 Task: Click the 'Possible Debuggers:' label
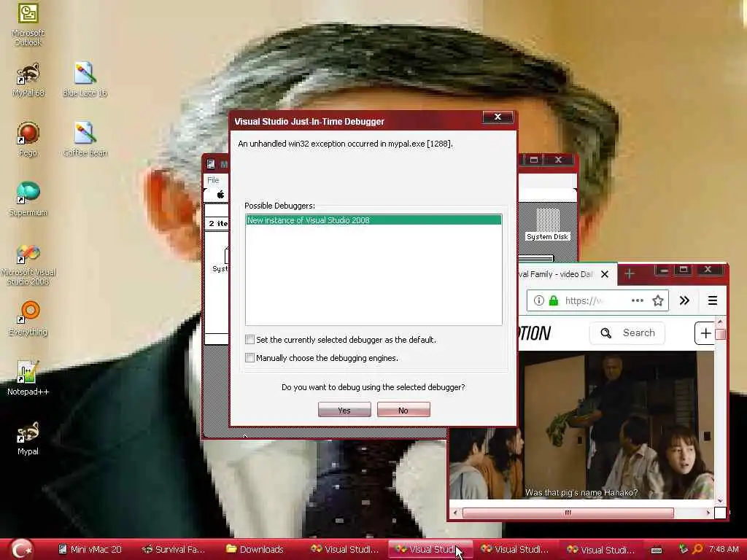[x=279, y=206]
